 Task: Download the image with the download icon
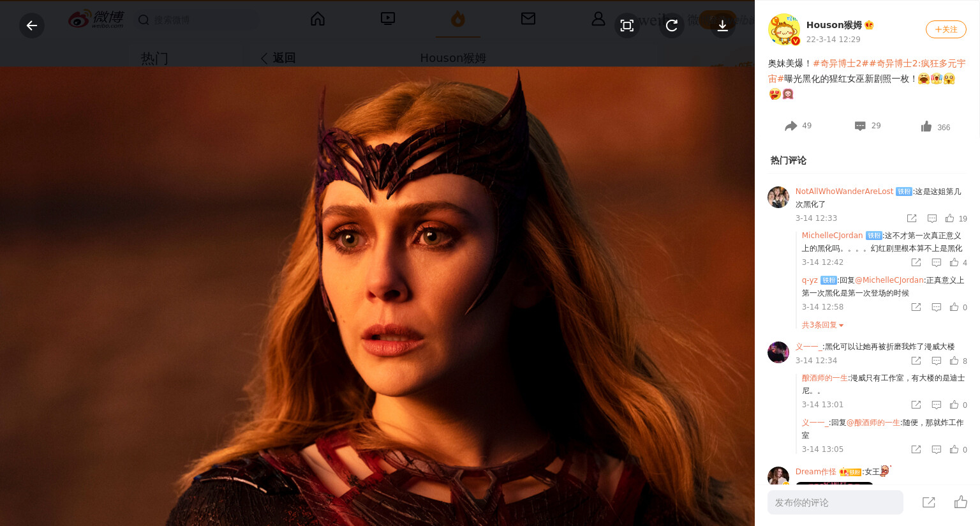722,26
